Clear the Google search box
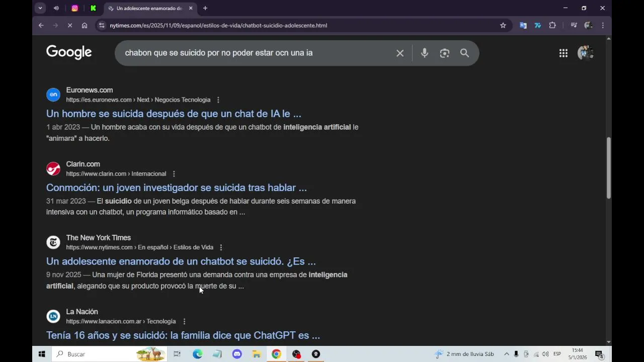The width and height of the screenshot is (644, 362). click(400, 53)
